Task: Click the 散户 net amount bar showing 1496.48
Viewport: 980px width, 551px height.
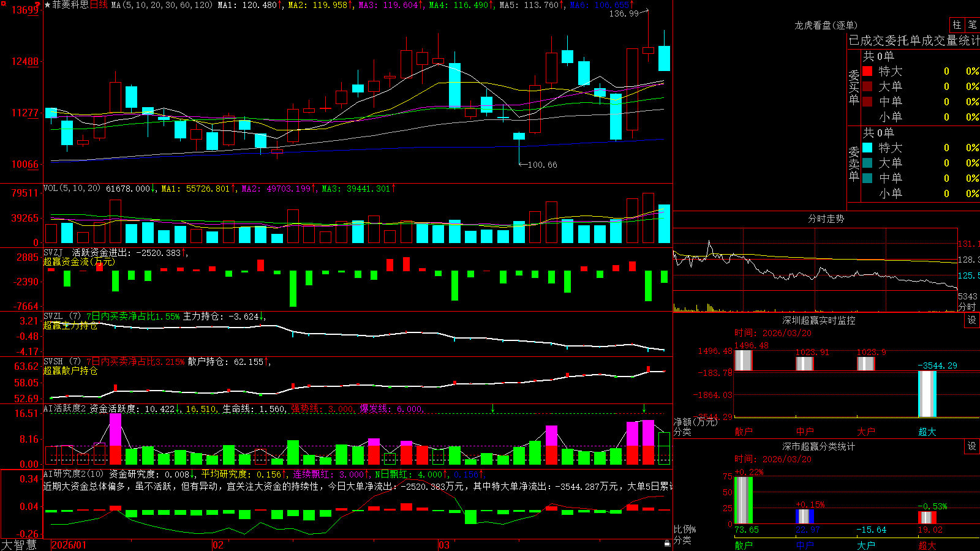Action: pos(744,360)
